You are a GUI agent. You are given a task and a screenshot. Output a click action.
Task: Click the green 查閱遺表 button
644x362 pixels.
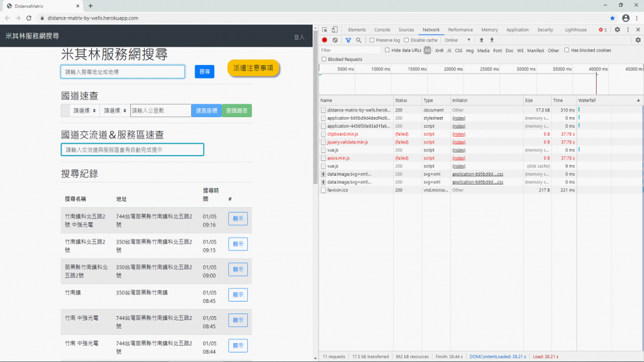pyautogui.click(x=236, y=111)
